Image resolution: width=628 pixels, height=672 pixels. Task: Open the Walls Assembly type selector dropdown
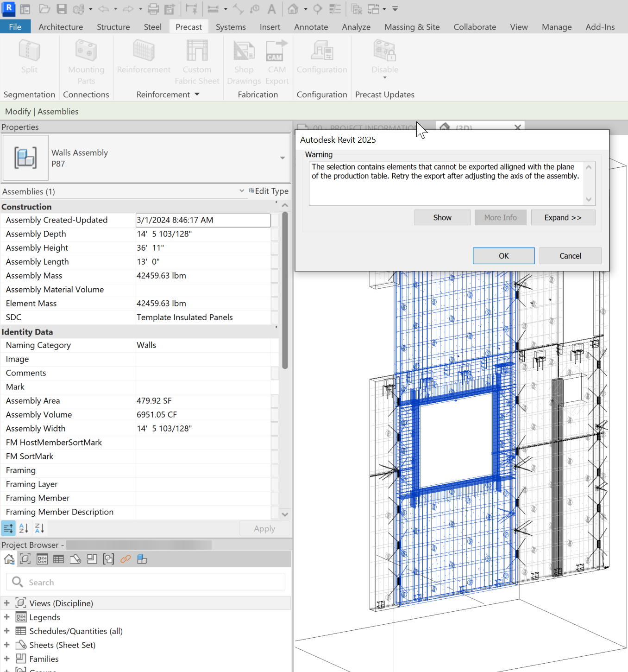[282, 158]
